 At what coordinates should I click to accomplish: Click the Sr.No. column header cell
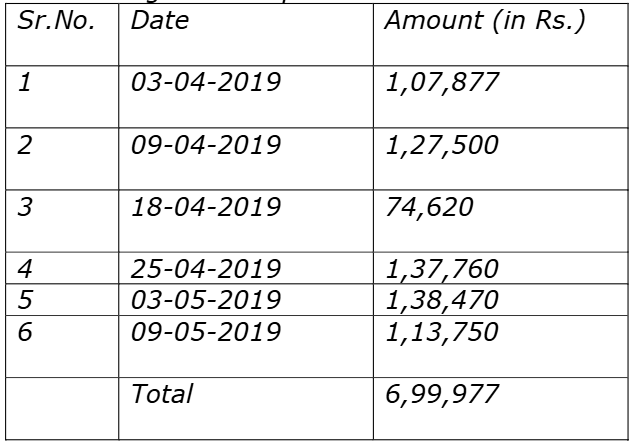pos(62,34)
